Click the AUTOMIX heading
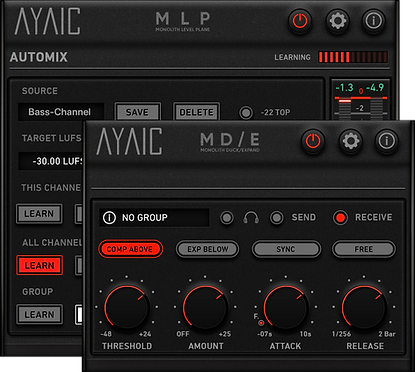The height and width of the screenshot is (372, 415). tap(39, 57)
